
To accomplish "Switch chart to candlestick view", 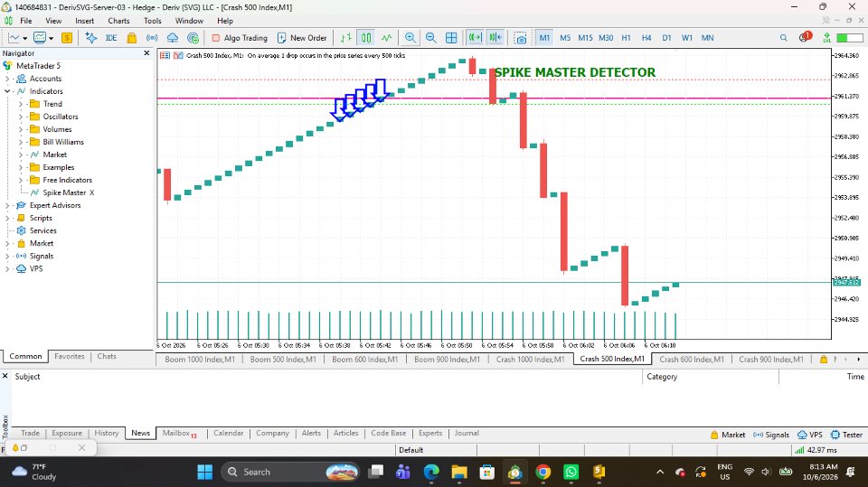I will click(x=366, y=38).
